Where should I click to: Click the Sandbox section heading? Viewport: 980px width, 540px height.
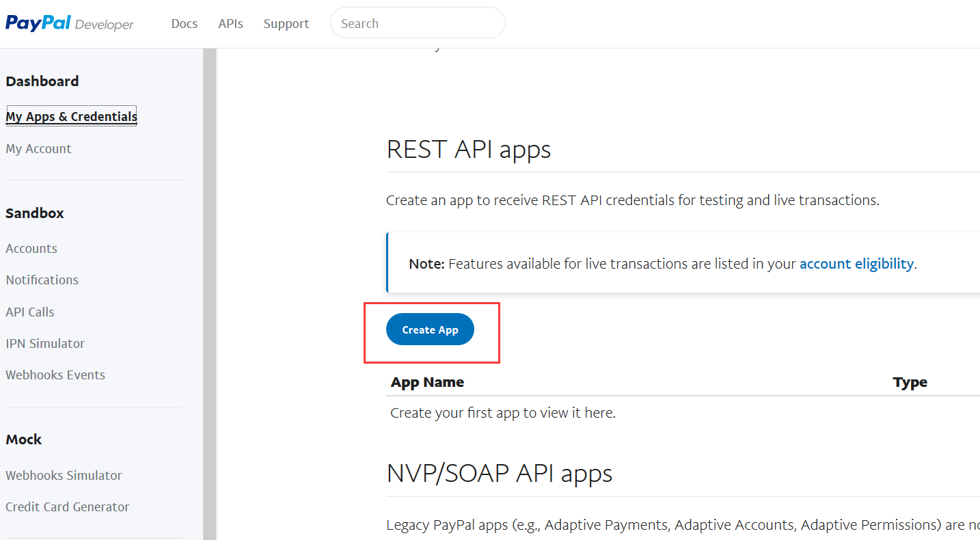[35, 213]
